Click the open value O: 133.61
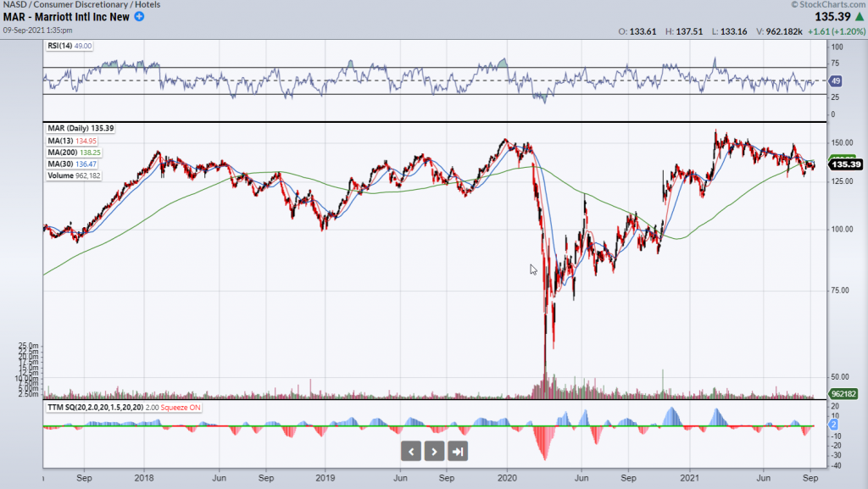This screenshot has height=489, width=868. 637,31
